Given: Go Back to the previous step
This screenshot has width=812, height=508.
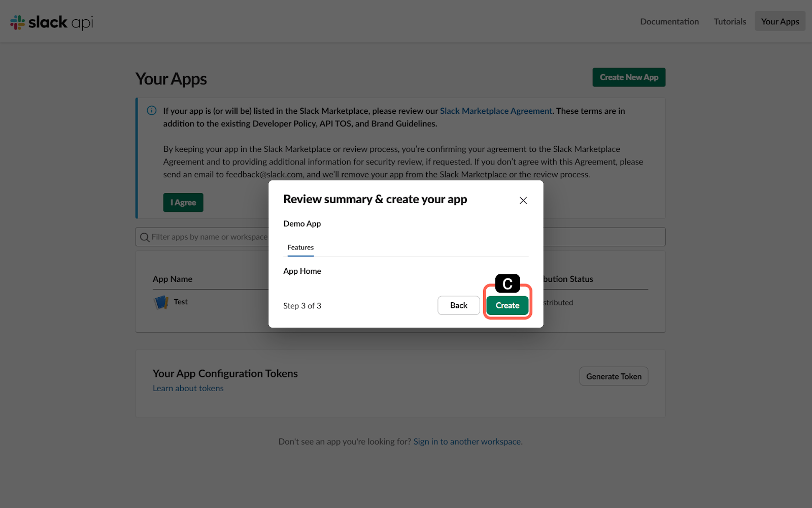Looking at the screenshot, I should [458, 305].
